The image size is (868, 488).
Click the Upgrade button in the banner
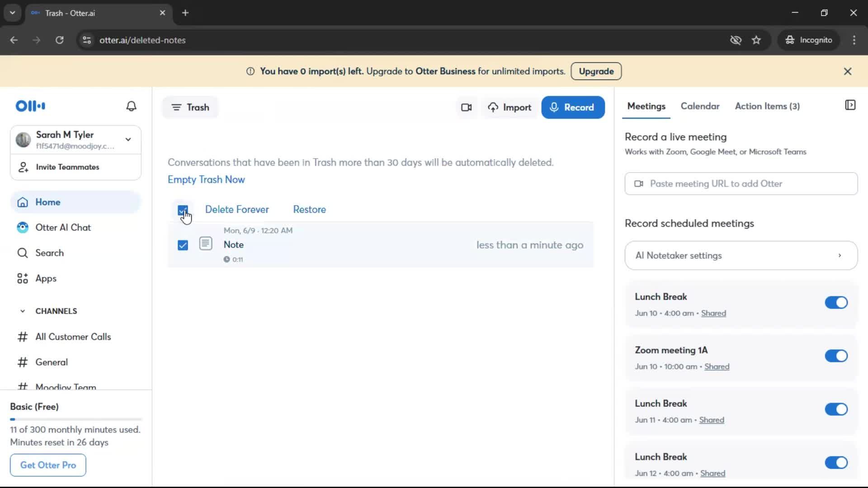(596, 71)
